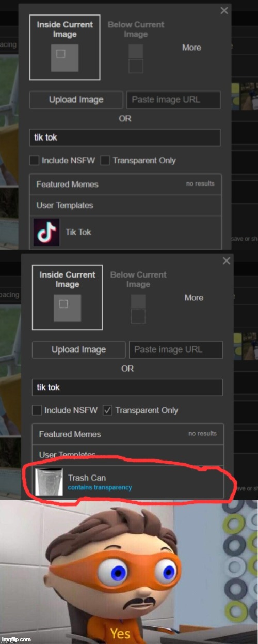Click Upload Image button in top dialog

tap(76, 100)
